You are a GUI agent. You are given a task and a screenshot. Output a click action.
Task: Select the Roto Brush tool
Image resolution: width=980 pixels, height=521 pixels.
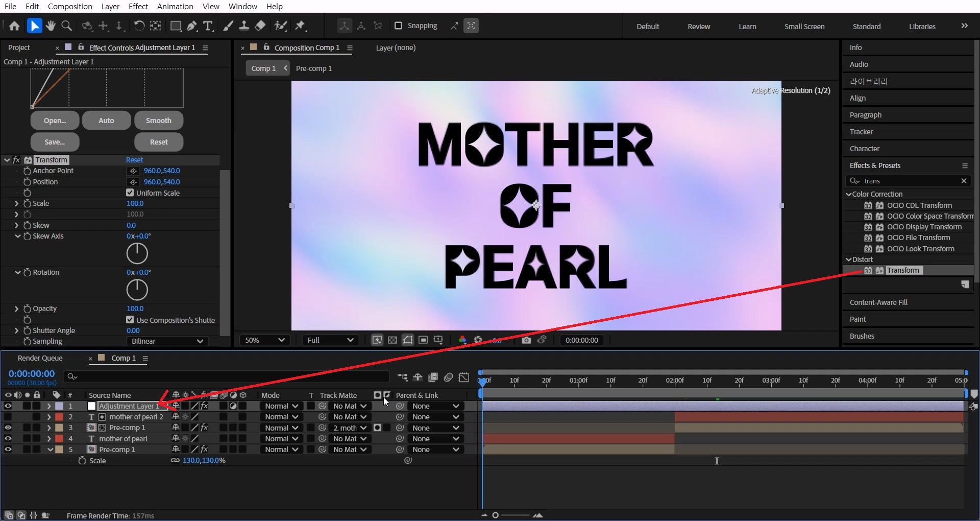click(x=280, y=26)
